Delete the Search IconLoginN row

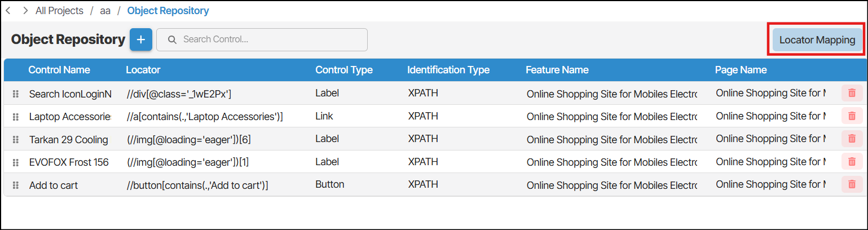pyautogui.click(x=852, y=93)
